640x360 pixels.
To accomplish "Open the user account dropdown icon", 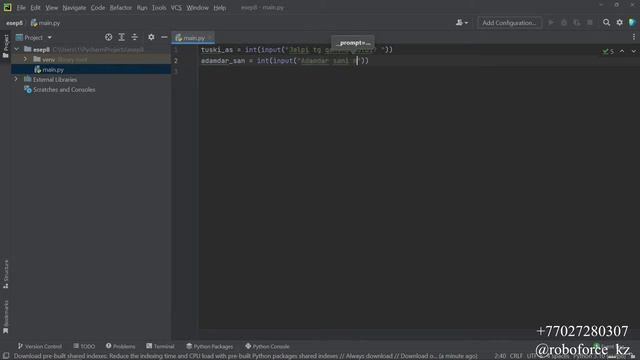I will [462, 23].
